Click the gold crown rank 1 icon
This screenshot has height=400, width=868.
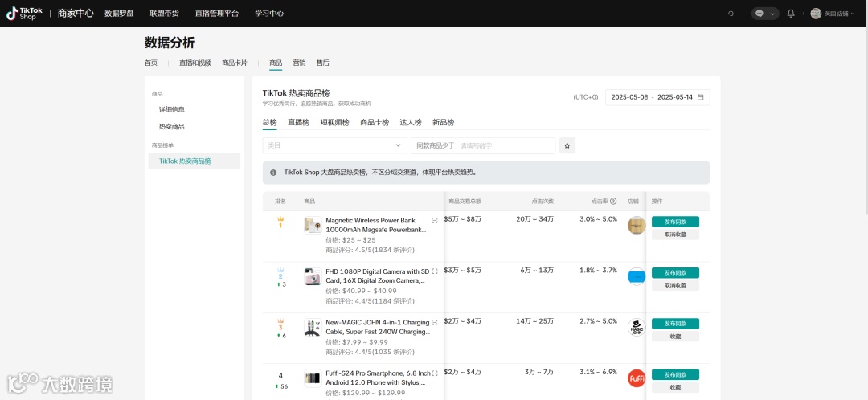click(280, 218)
